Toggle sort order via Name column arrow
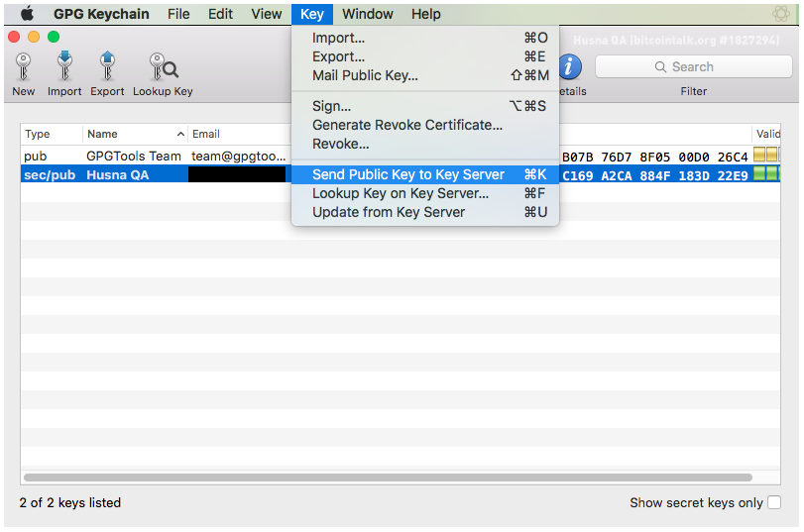This screenshot has height=532, width=804. coord(180,135)
